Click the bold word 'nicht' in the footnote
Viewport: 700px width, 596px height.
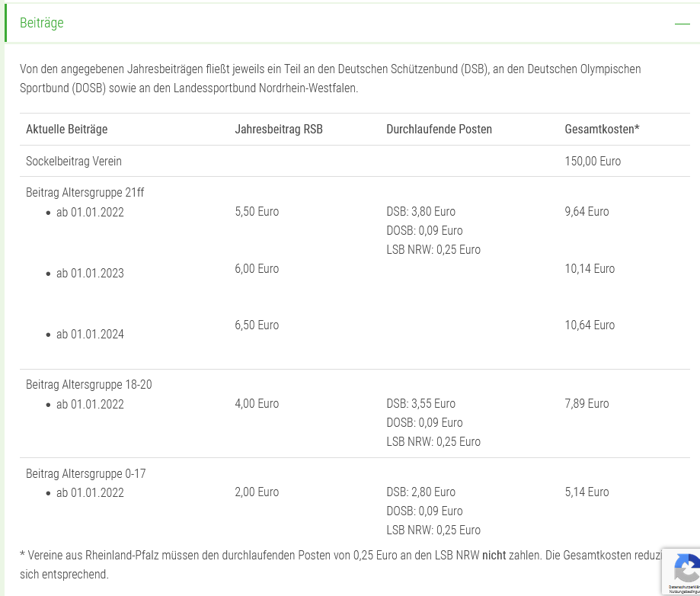point(494,556)
